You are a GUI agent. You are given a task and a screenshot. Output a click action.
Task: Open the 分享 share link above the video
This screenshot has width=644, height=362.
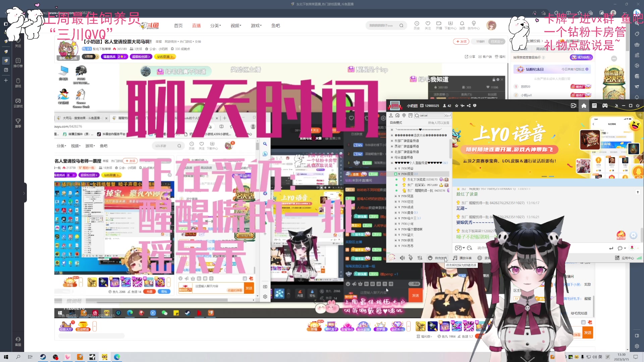[470, 57]
